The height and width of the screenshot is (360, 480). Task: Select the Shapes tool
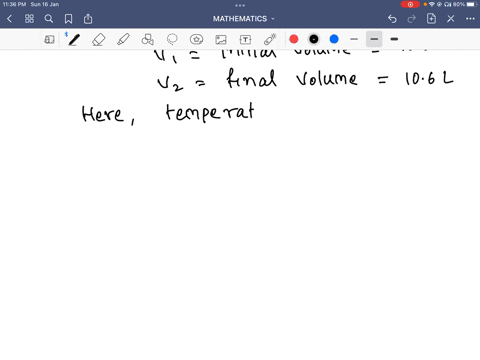coord(147,39)
